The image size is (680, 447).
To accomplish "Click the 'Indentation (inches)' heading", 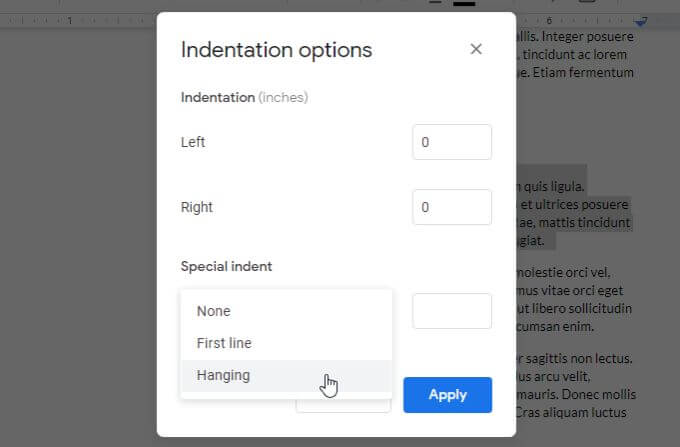I will 244,97.
